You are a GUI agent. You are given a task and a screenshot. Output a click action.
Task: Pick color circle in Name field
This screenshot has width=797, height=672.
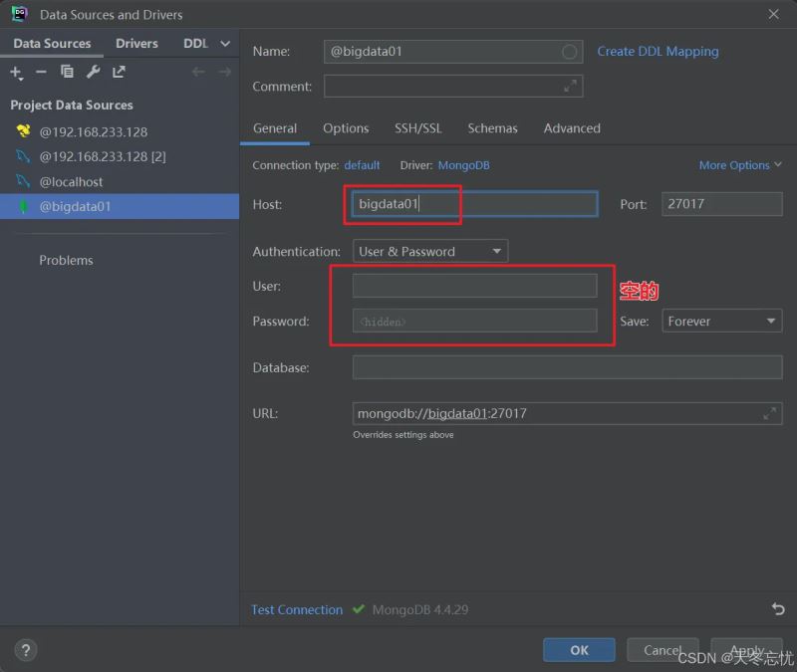coord(569,52)
